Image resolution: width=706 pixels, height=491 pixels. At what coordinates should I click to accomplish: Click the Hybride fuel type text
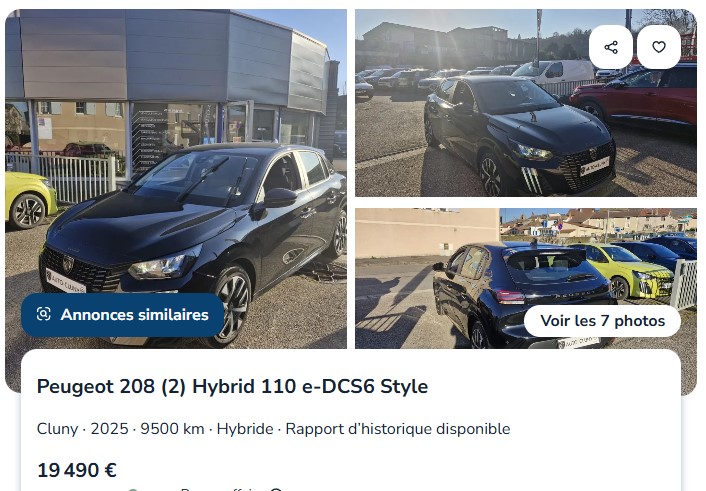pos(245,429)
